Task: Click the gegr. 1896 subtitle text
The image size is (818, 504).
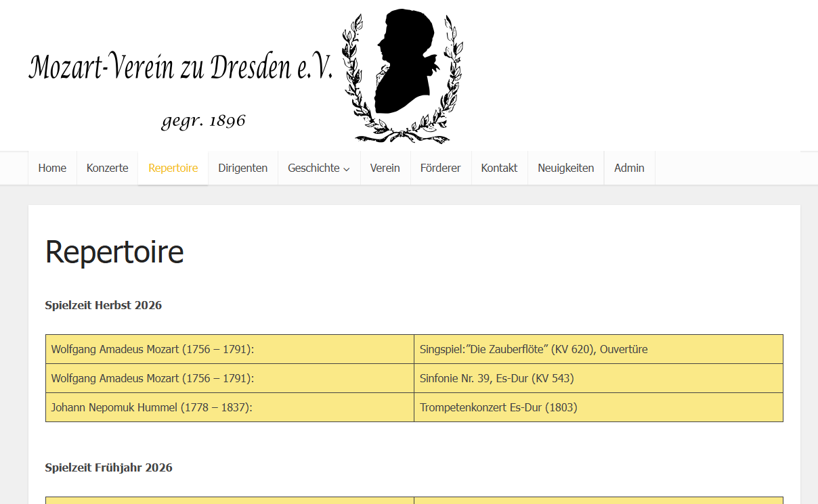Action: click(203, 121)
